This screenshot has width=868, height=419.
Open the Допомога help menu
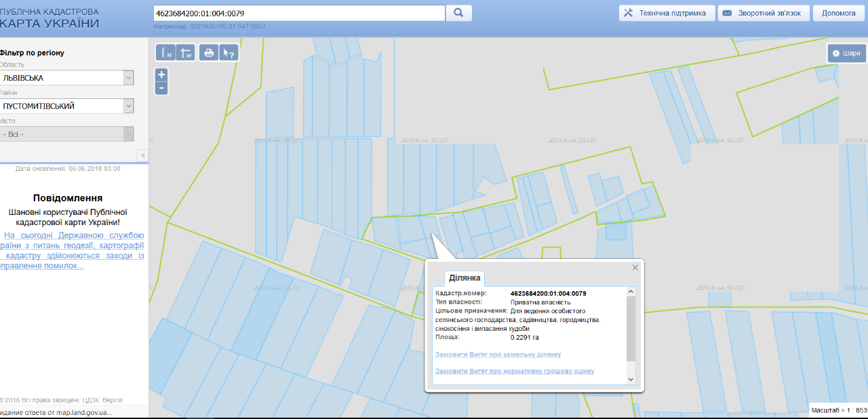(838, 13)
